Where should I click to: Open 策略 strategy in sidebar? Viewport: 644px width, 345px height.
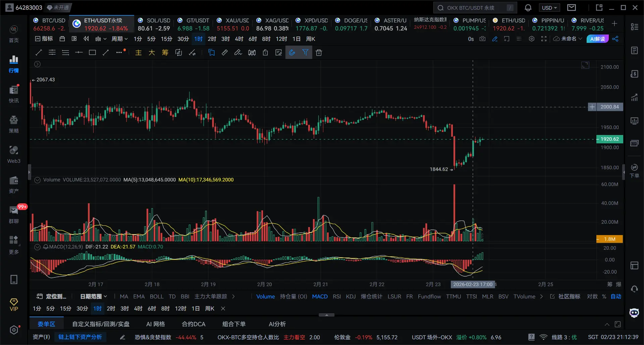(x=14, y=124)
